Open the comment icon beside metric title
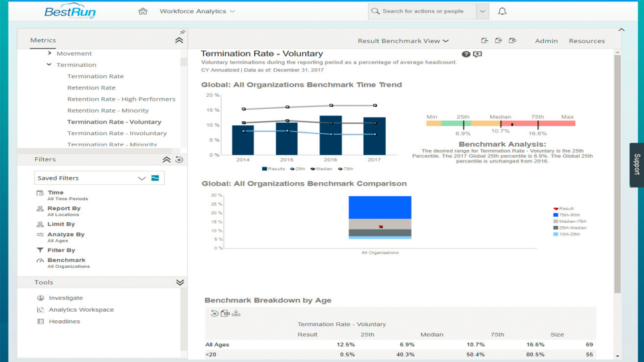 tap(477, 54)
